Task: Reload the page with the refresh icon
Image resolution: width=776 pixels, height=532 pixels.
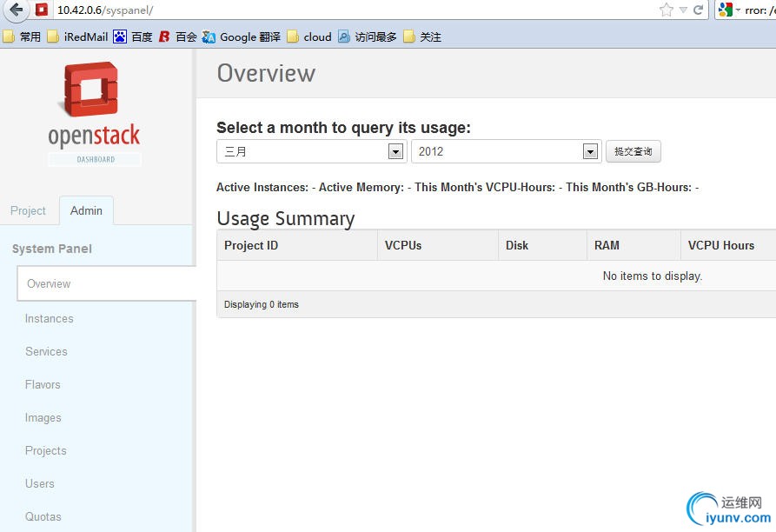Action: (699, 10)
